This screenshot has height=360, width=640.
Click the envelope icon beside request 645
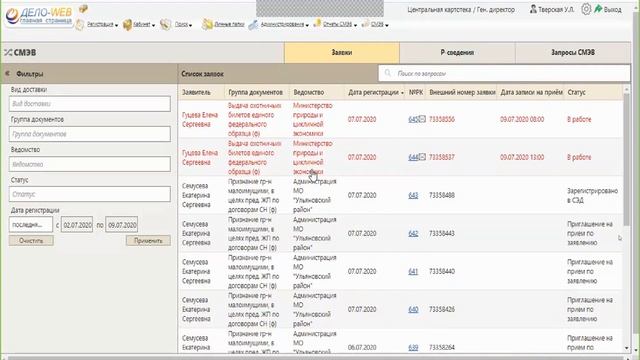pyautogui.click(x=422, y=119)
